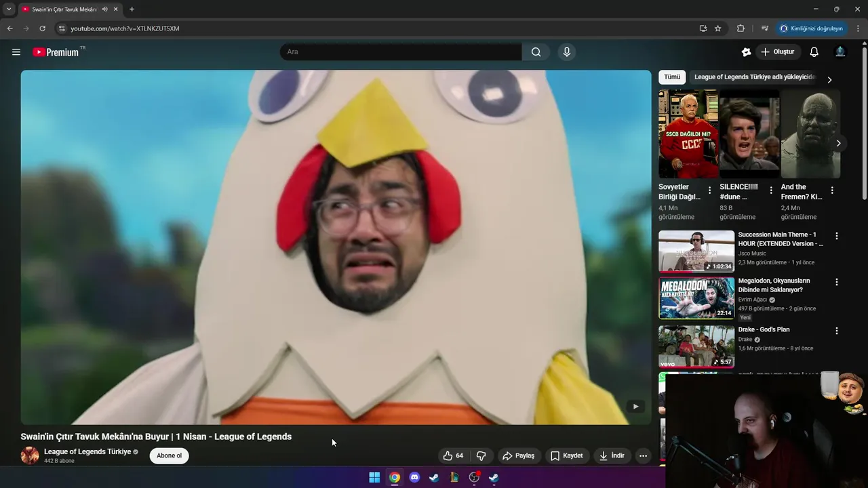The width and height of the screenshot is (868, 488).
Task: Click the sparkle icon beside Oluştur
Action: pyautogui.click(x=747, y=52)
